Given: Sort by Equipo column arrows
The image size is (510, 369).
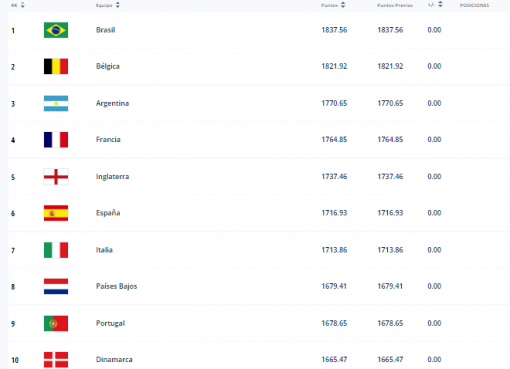Looking at the screenshot, I should tap(118, 5).
